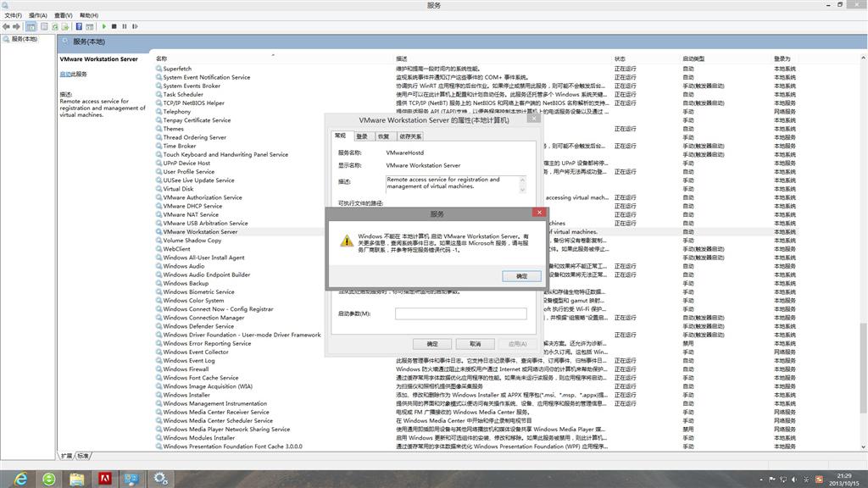
Task: Click the services list scrollbar down arrow
Action: pyautogui.click(x=864, y=447)
